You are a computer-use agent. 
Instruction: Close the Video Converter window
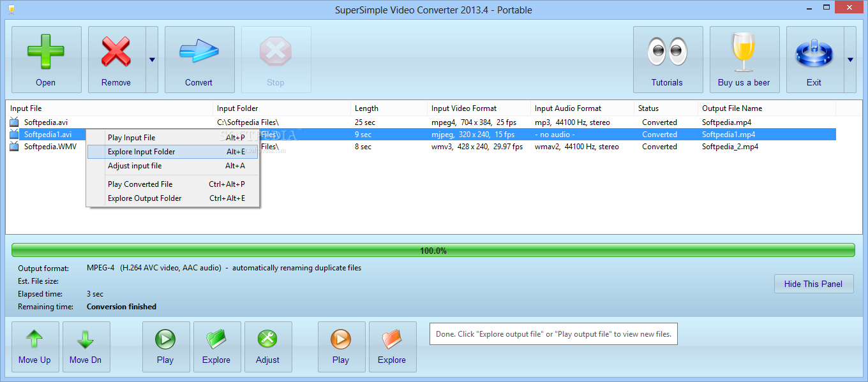pos(848,7)
